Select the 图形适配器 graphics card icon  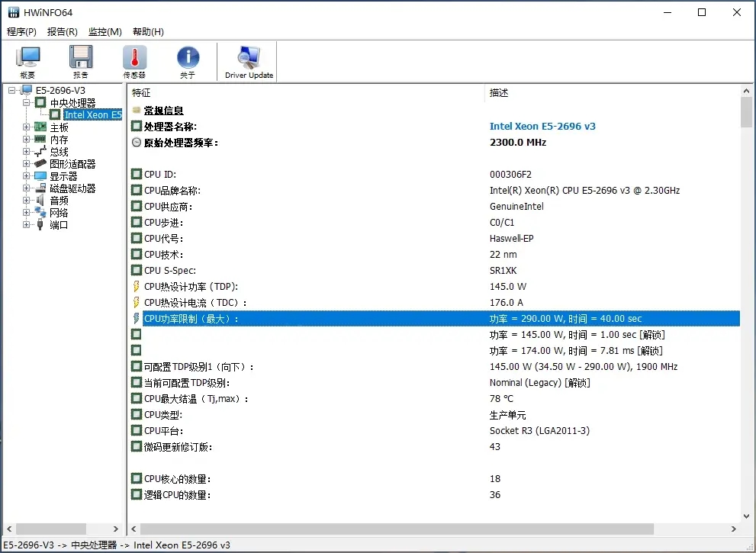[40, 164]
